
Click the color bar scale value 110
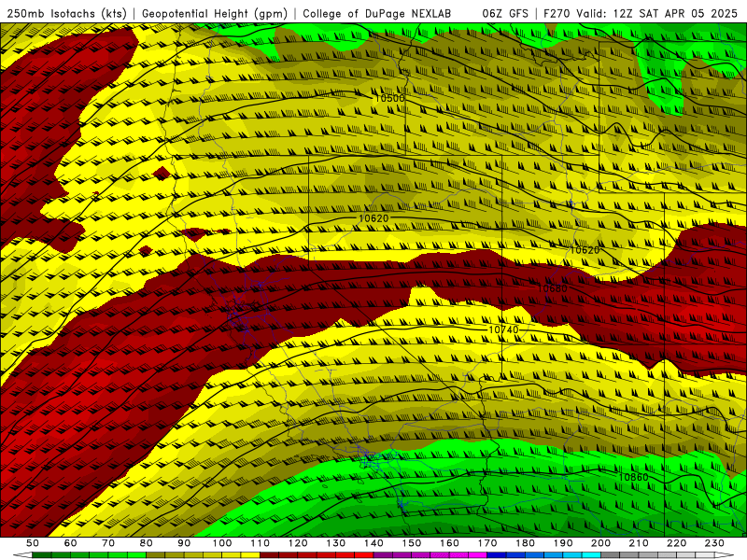[261, 543]
